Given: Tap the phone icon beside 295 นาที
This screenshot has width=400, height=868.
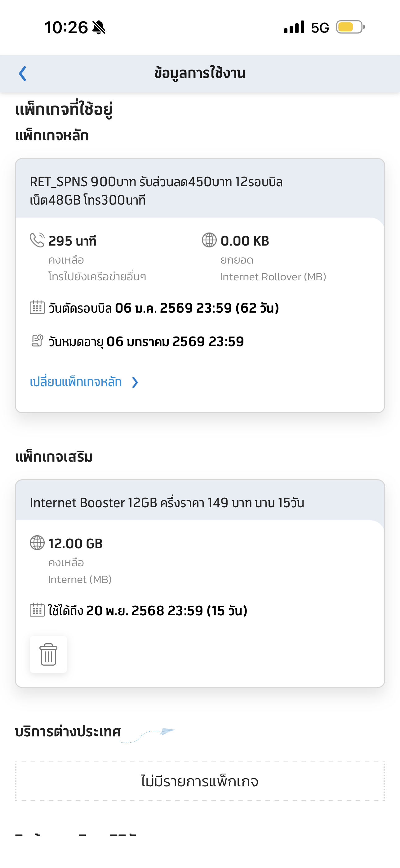Looking at the screenshot, I should tap(37, 240).
